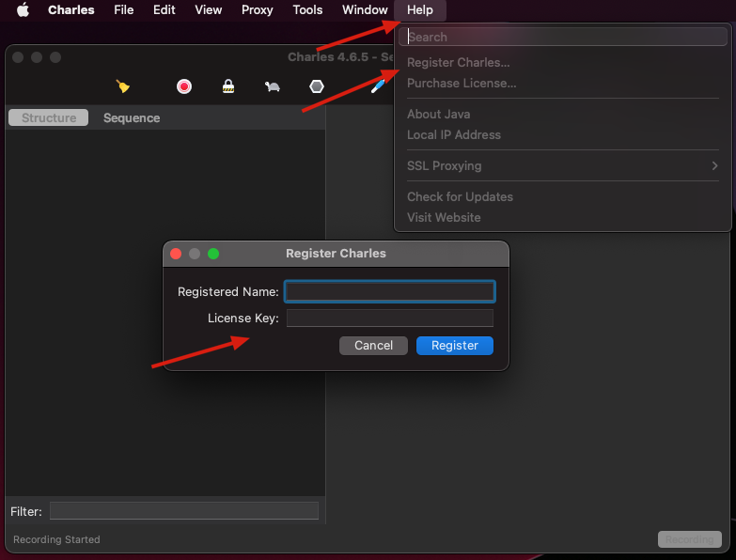Click the Cancel button in Register dialog
This screenshot has height=560, width=736.
373,346
